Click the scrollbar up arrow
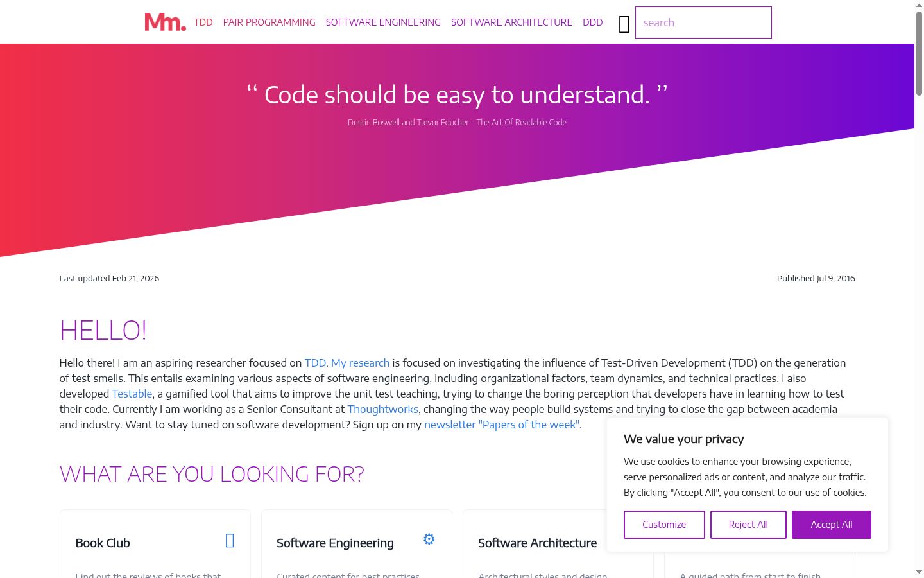The width and height of the screenshot is (924, 578). [919, 5]
